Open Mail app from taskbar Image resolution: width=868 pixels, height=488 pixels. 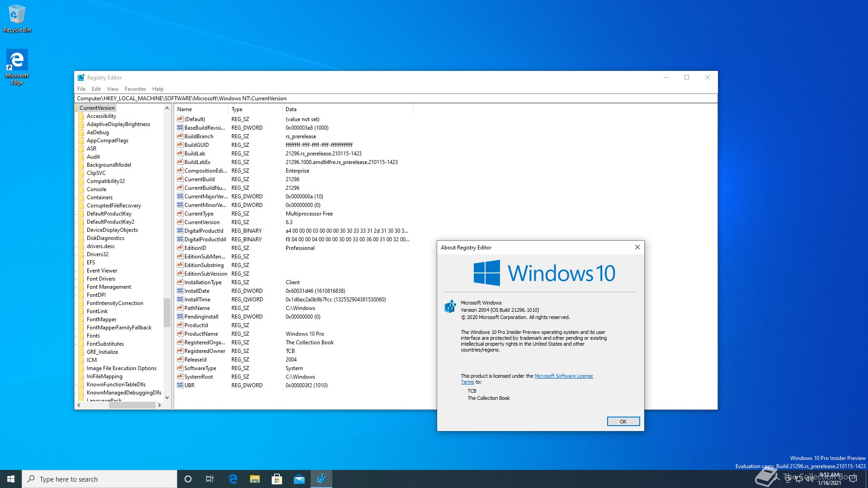click(299, 479)
